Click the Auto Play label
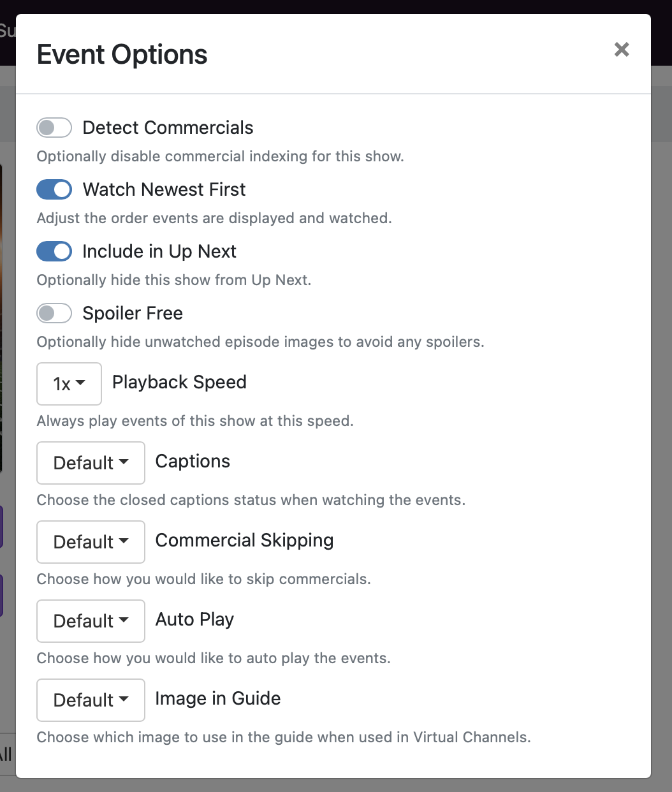This screenshot has height=792, width=672. (194, 619)
